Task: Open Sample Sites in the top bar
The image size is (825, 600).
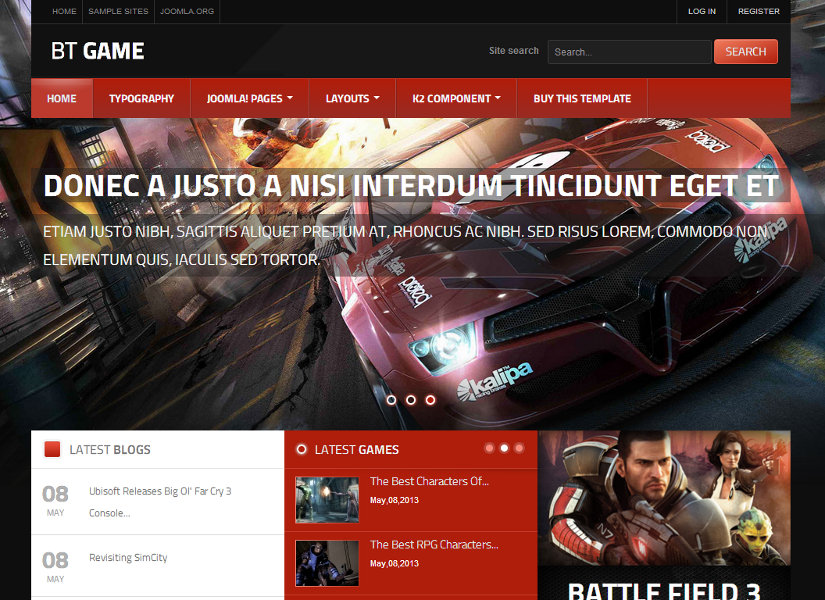Action: tap(118, 11)
